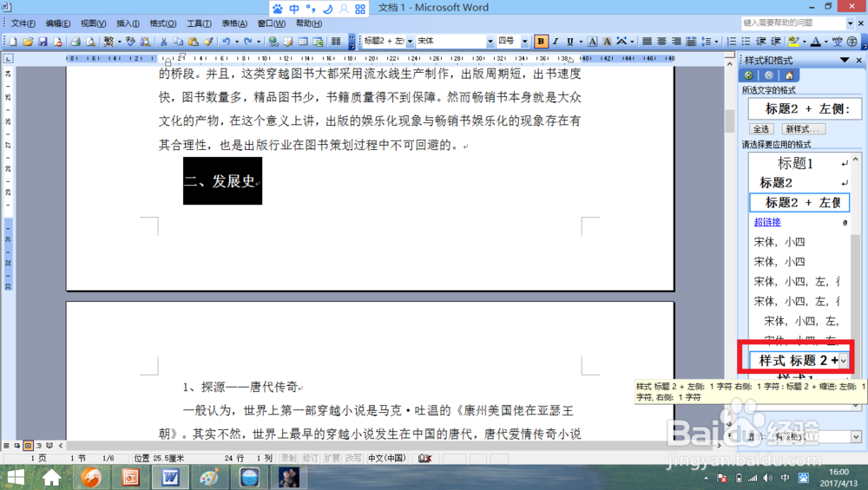
Task: Toggle the 扩展 extend selection indicator
Action: coord(332,458)
